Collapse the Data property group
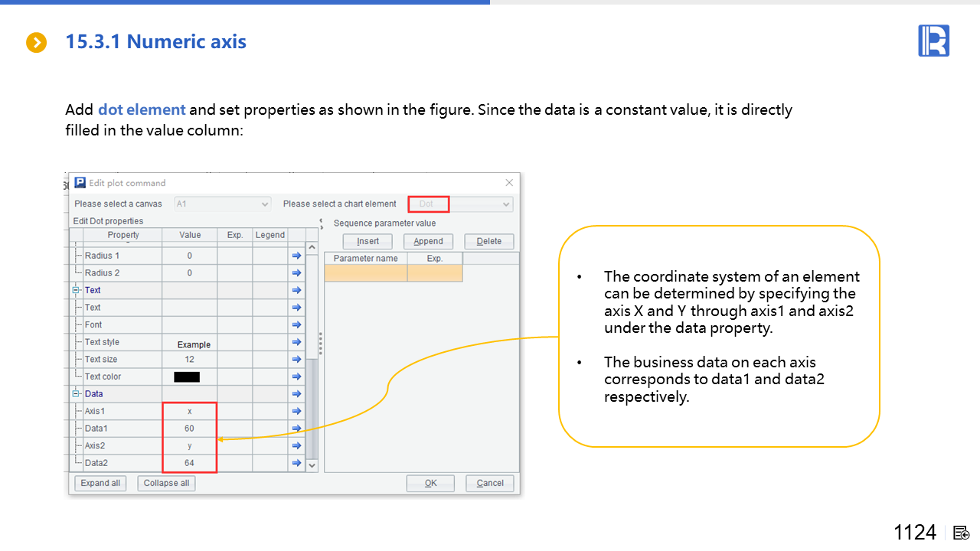Viewport: 980px width, 551px height. click(x=77, y=394)
